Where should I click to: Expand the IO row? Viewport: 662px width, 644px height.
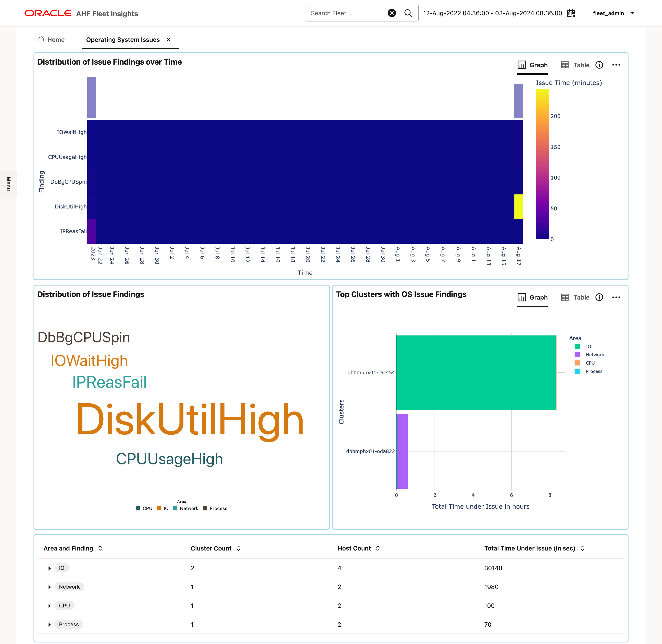pyautogui.click(x=49, y=568)
